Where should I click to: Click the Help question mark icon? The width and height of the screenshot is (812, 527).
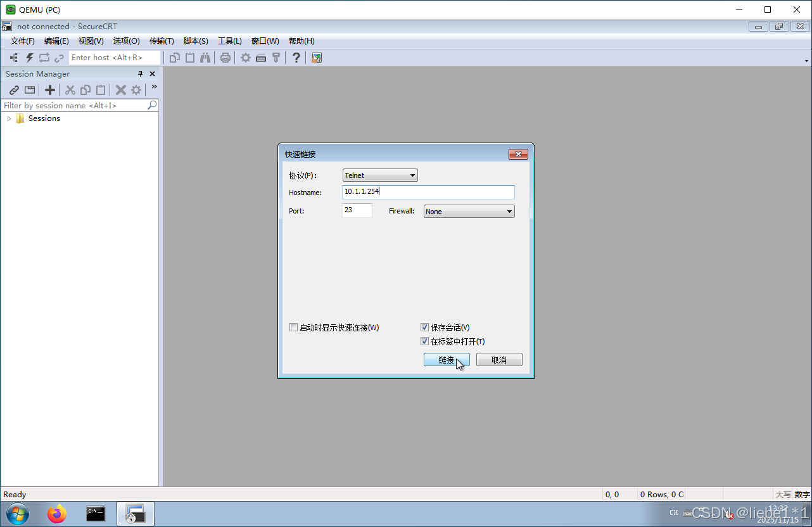(296, 58)
